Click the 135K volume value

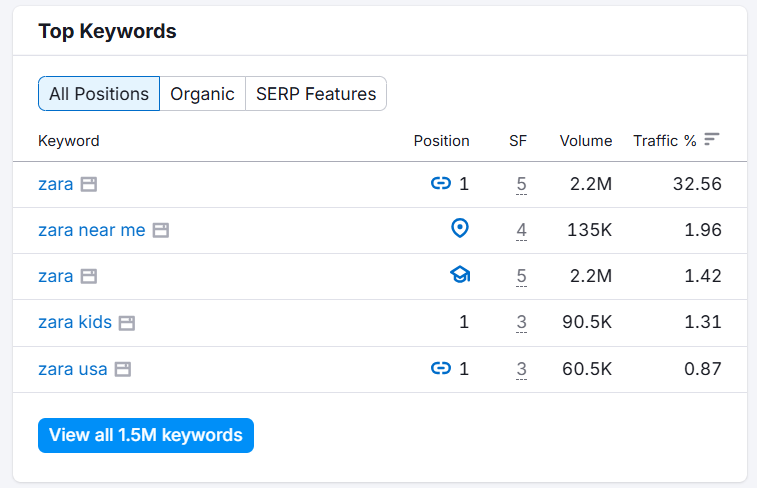(589, 230)
